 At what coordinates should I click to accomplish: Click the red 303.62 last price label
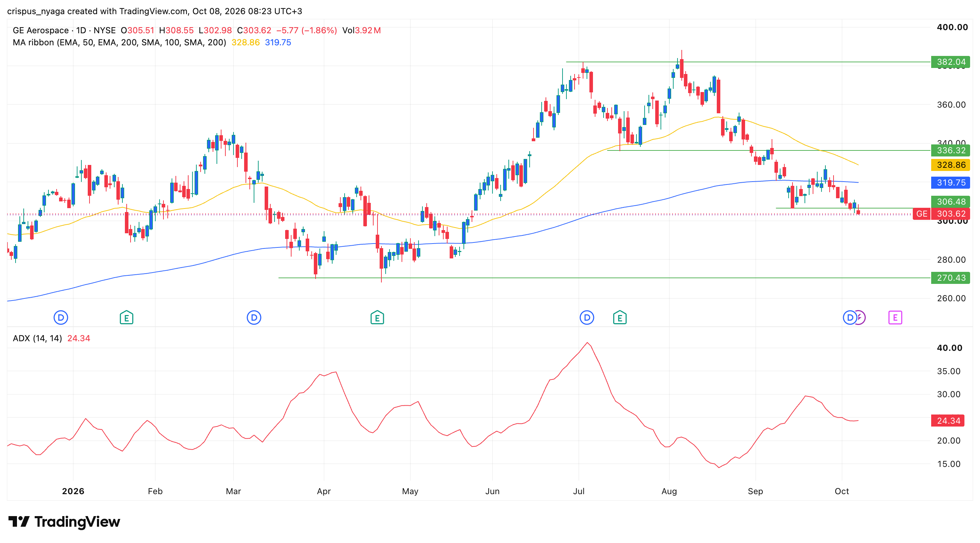(x=950, y=214)
